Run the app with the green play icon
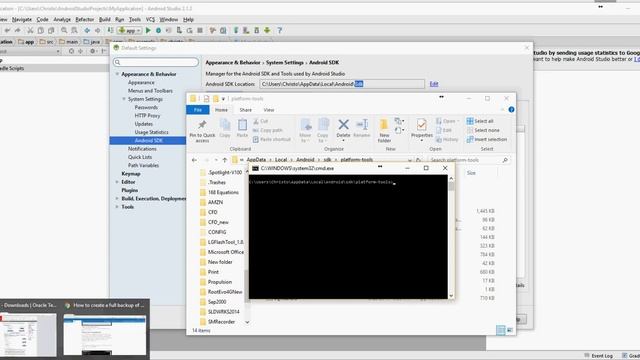 click(148, 30)
